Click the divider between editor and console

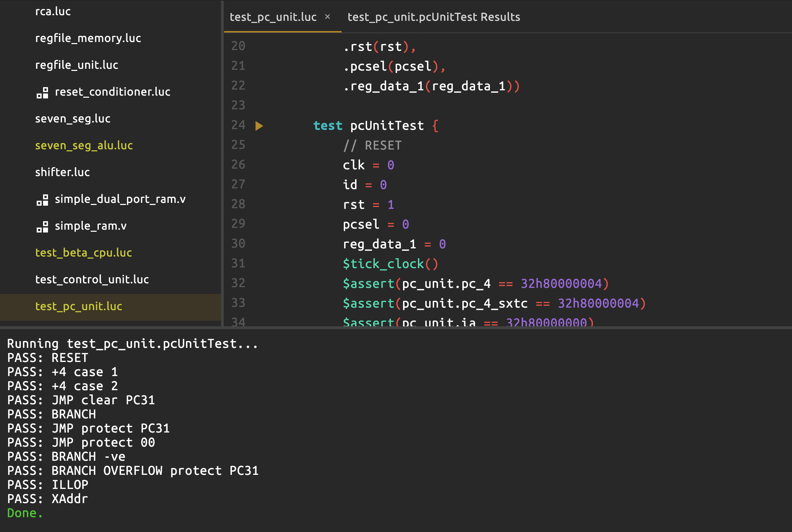pos(396,328)
